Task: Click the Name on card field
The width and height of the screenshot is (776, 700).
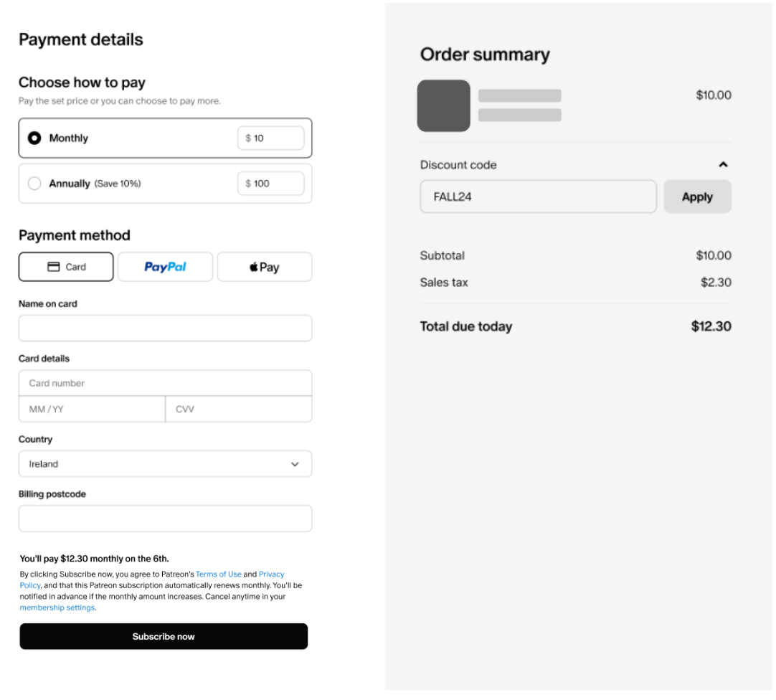Action: tap(165, 328)
